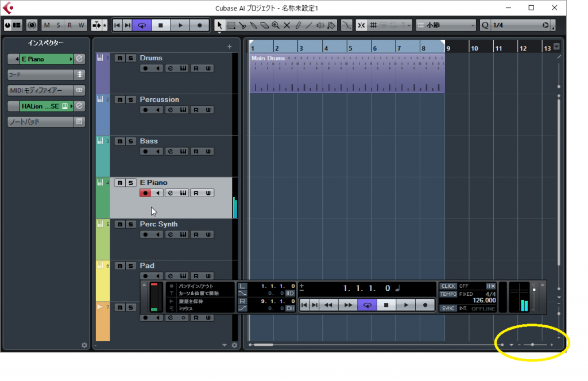Screen dimensions: 588x381
Task: Select the Line tool
Action: (309, 25)
